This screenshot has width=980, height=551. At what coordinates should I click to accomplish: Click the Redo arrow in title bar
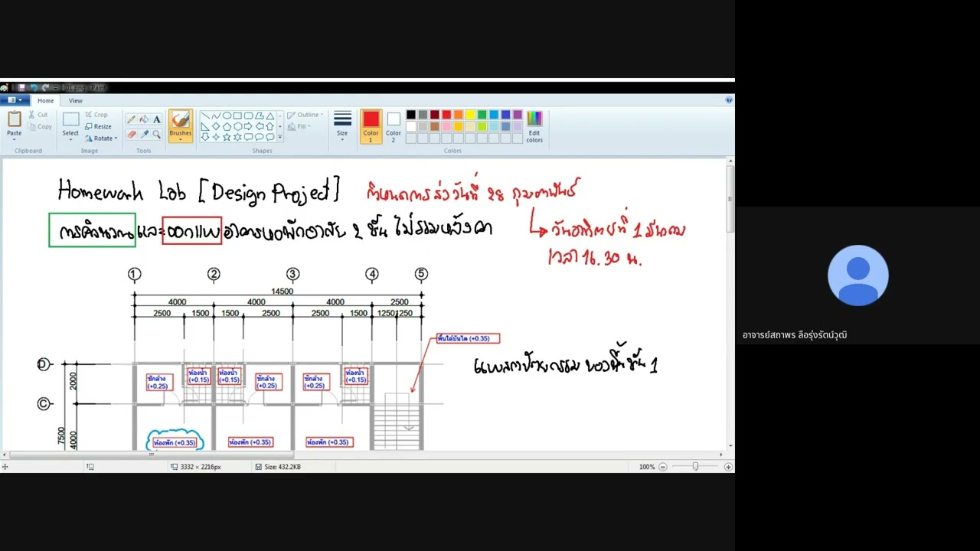tap(45, 88)
